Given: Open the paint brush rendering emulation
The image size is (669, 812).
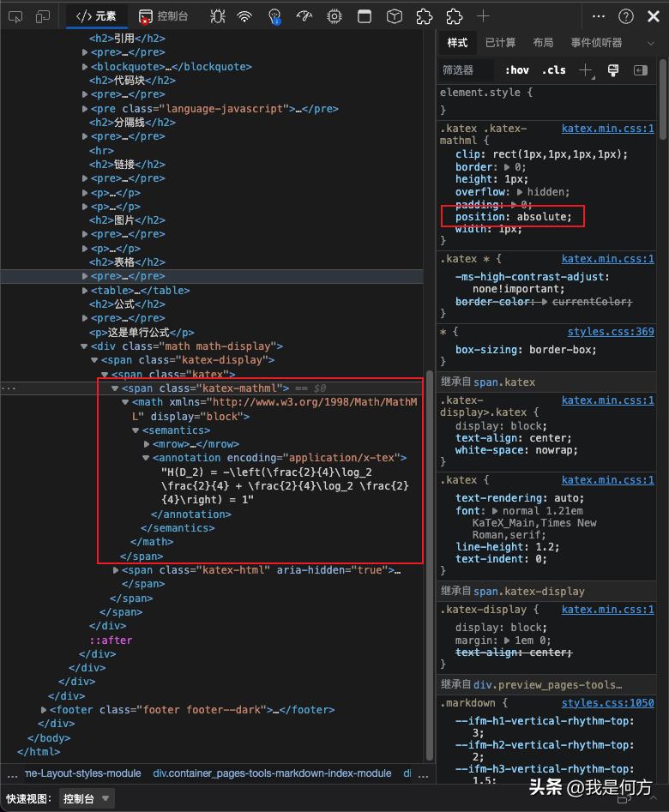Looking at the screenshot, I should coord(613,70).
